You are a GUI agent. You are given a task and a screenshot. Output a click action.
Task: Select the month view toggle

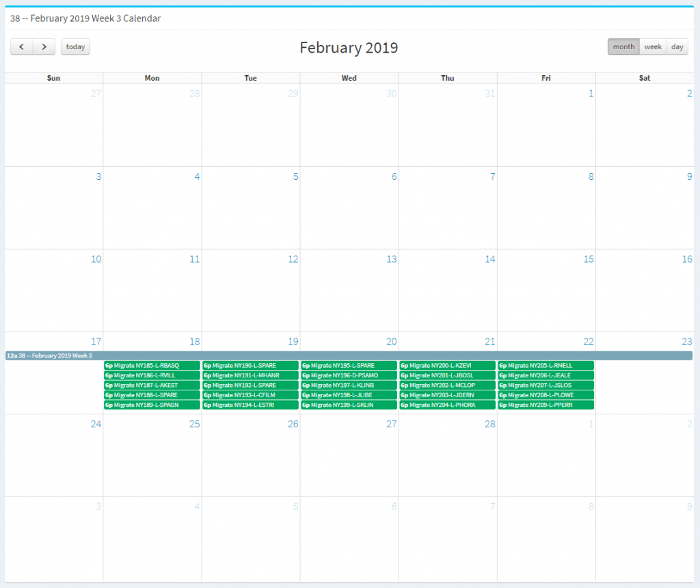tap(623, 46)
